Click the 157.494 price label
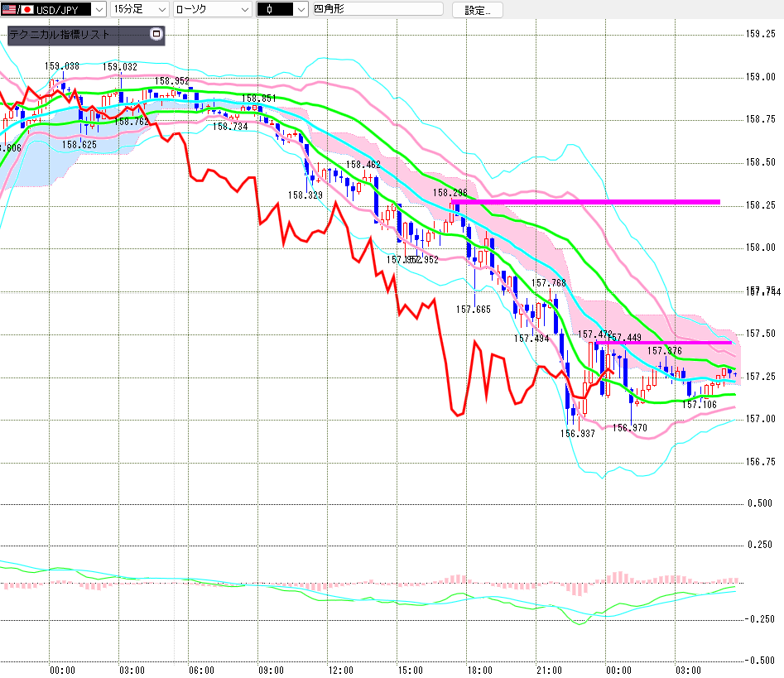This screenshot has width=784, height=678. (x=532, y=339)
